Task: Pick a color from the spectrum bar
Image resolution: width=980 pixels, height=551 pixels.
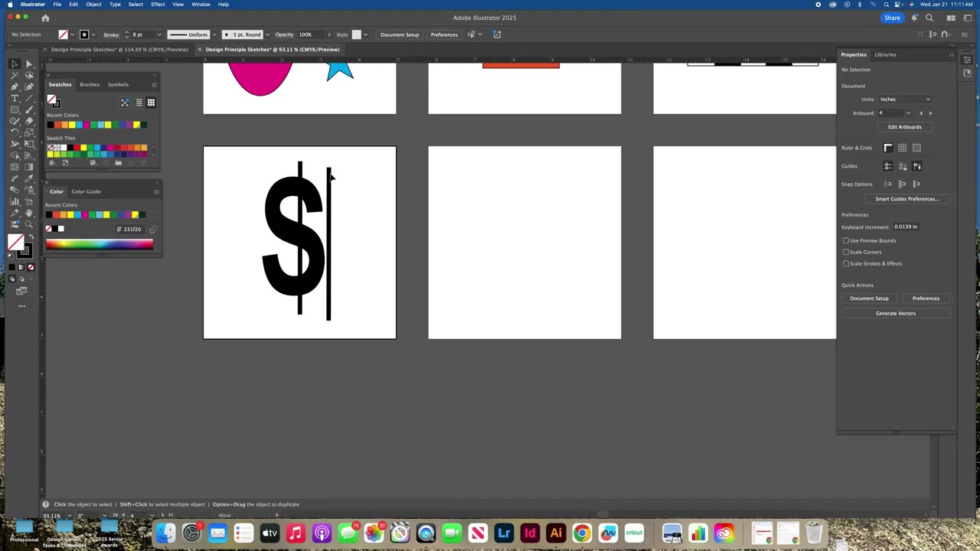Action: (100, 244)
